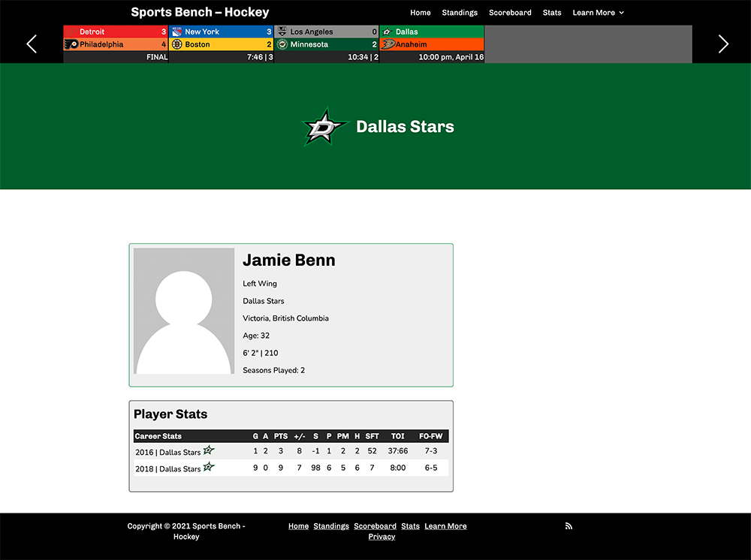
Task: Click the large Dallas Stars header logo
Action: [324, 126]
